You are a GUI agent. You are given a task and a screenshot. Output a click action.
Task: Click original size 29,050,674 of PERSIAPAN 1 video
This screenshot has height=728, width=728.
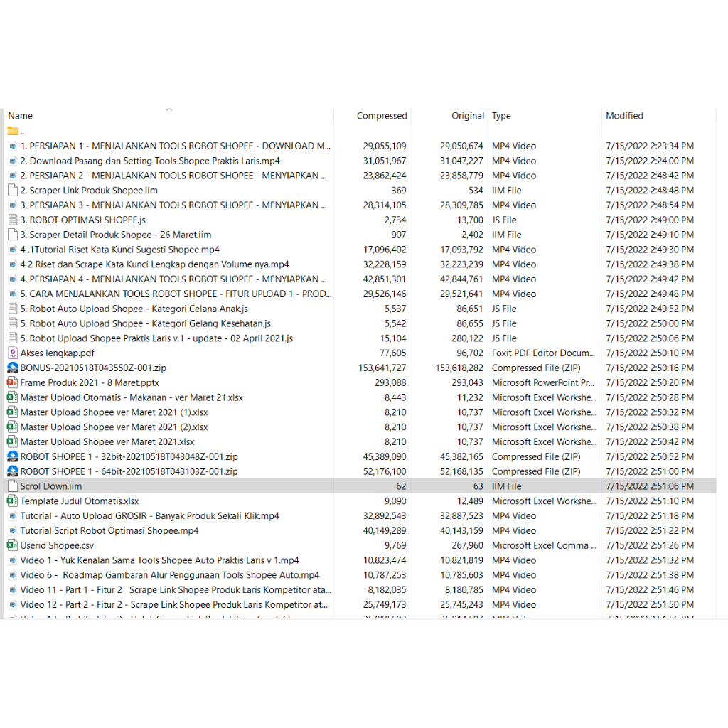461,146
